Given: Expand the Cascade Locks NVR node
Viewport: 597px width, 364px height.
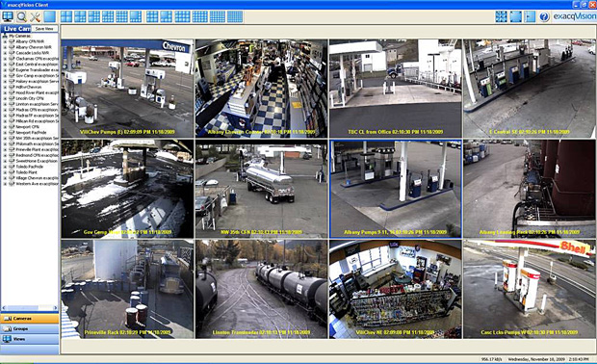Looking at the screenshot, I should 5,53.
